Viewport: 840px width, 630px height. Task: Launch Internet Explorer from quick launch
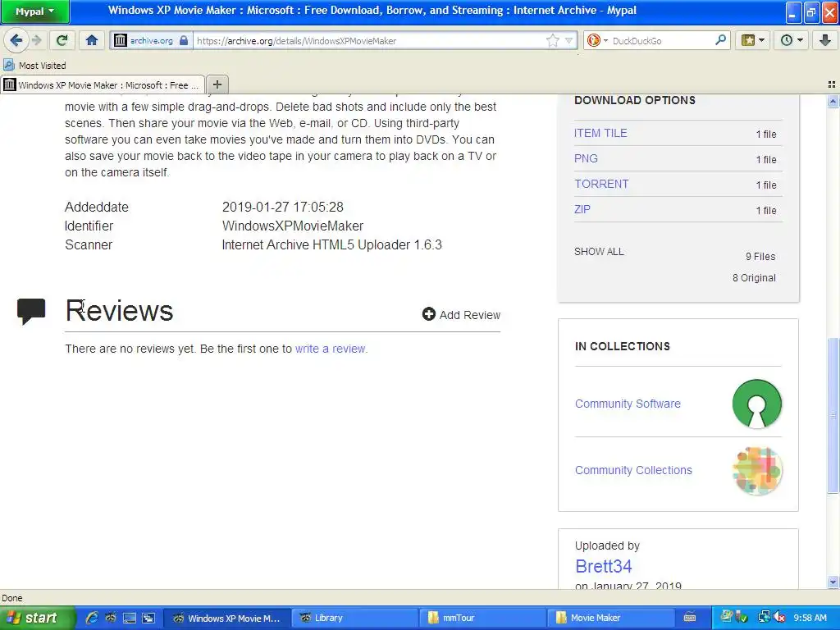(92, 618)
